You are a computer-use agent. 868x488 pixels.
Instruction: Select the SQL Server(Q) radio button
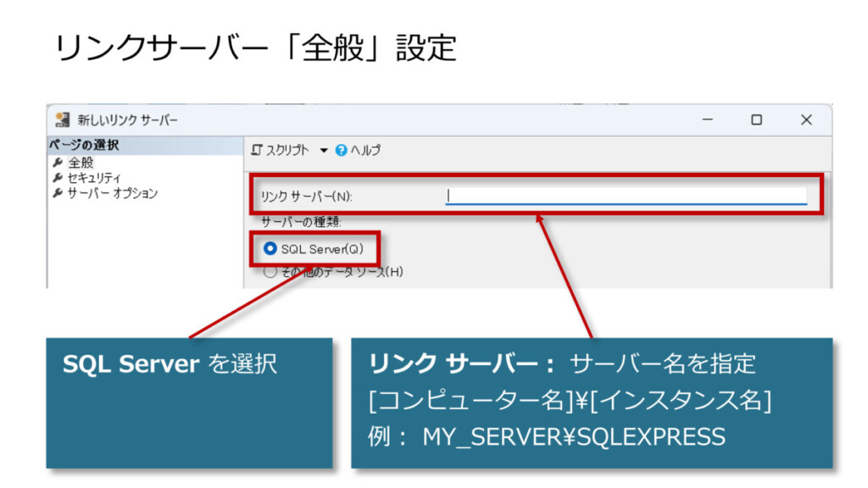click(x=270, y=249)
